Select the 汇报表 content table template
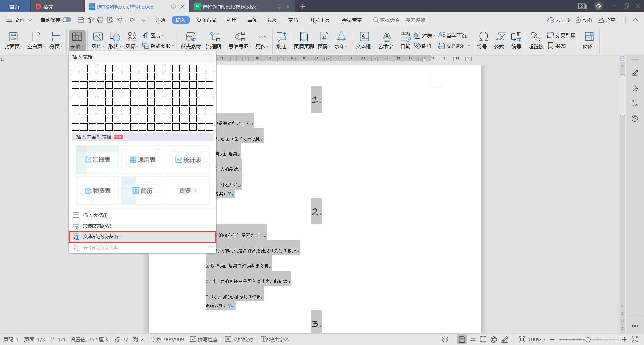The height and width of the screenshot is (345, 644). click(98, 160)
